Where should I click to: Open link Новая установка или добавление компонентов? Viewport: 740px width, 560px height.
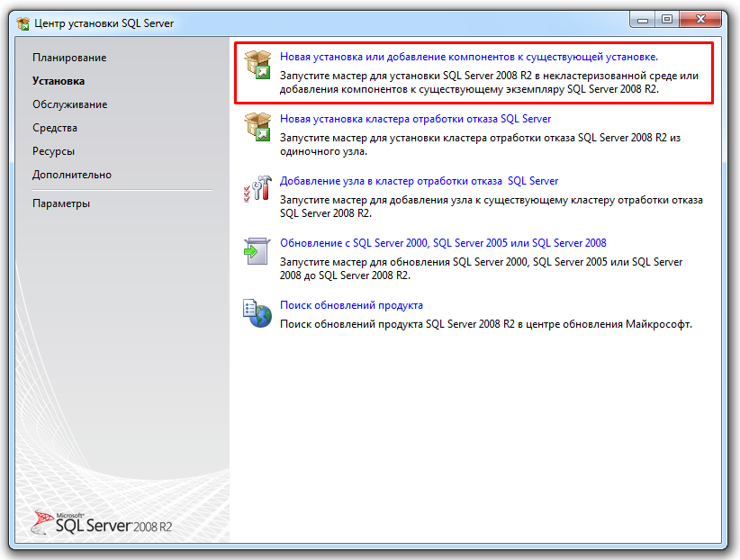point(469,57)
